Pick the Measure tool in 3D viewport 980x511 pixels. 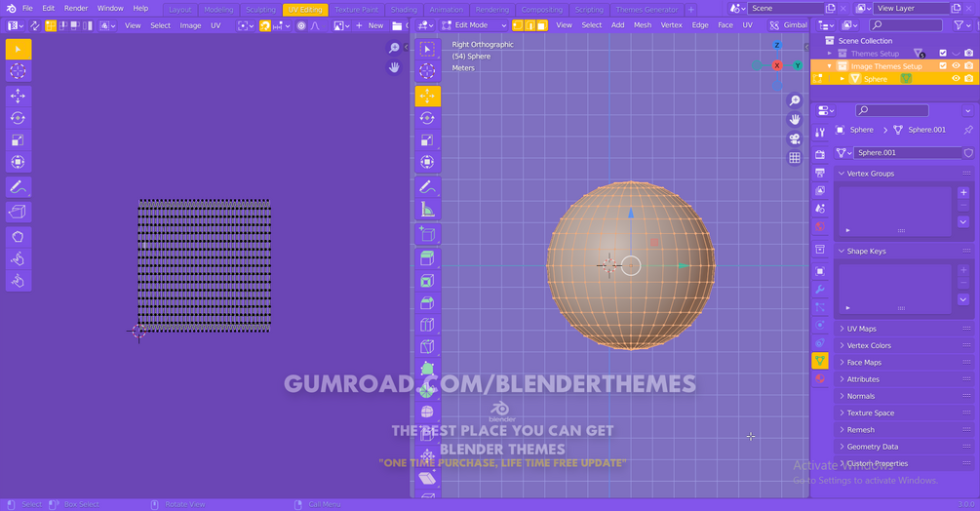pyautogui.click(x=427, y=210)
